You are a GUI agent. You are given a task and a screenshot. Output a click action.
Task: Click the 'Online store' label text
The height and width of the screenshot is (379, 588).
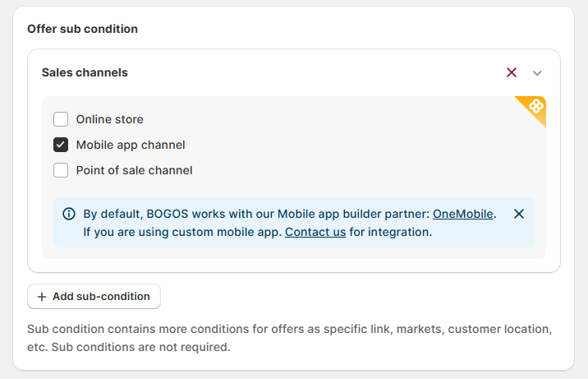pos(109,119)
